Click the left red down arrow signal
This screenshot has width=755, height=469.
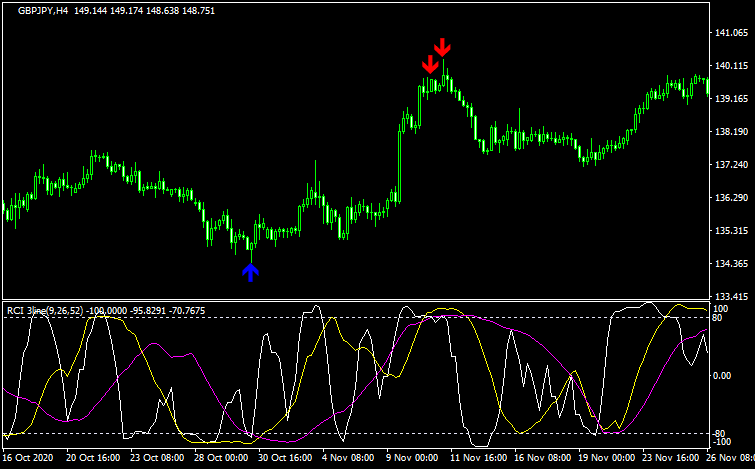pyautogui.click(x=430, y=64)
